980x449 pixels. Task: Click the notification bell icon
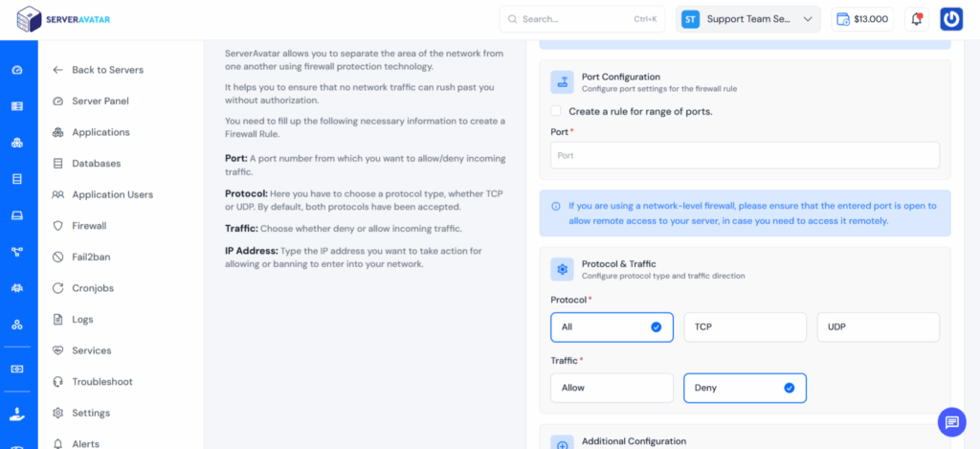click(x=917, y=19)
